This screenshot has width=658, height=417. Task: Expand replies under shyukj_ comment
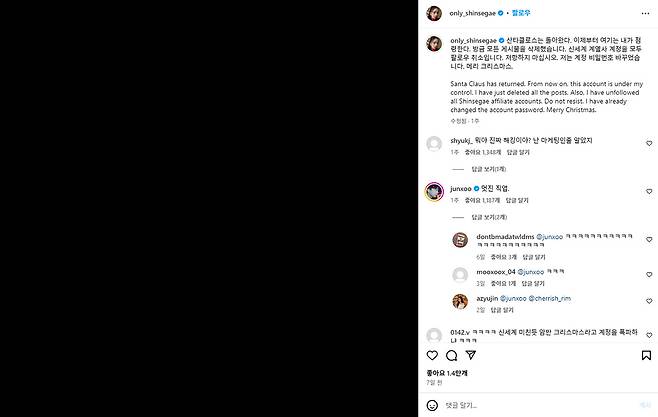[488, 169]
